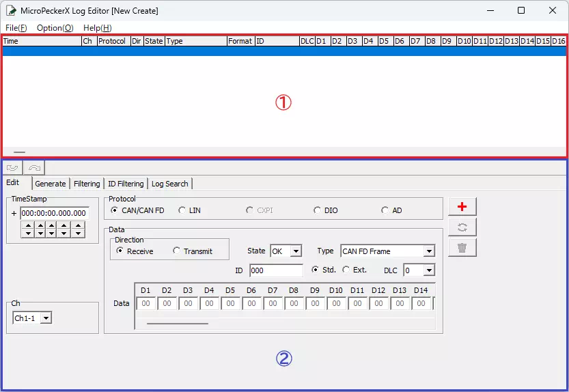The height and width of the screenshot is (392, 569).
Task: Click the red plus add-log button
Action: pyautogui.click(x=462, y=207)
